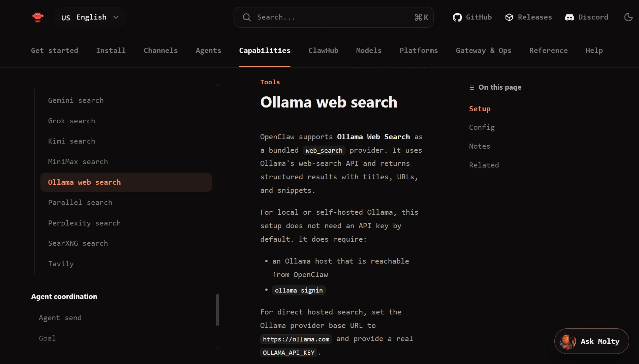The width and height of the screenshot is (639, 364).
Task: Select Ollama web search sidebar item
Action: click(x=126, y=182)
